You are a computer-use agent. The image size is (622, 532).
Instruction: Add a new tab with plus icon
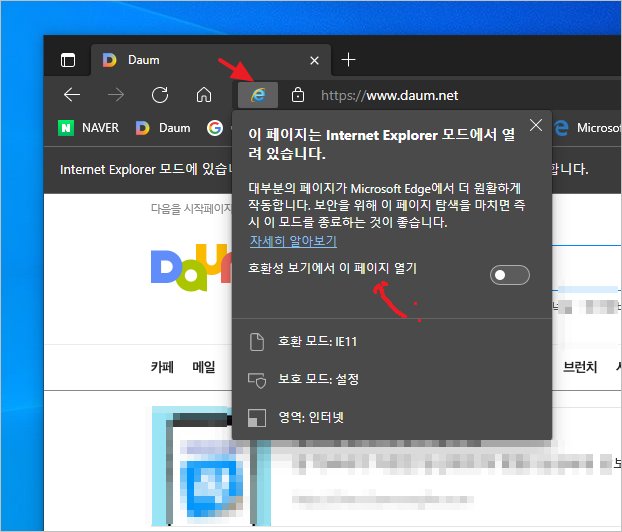coord(348,60)
